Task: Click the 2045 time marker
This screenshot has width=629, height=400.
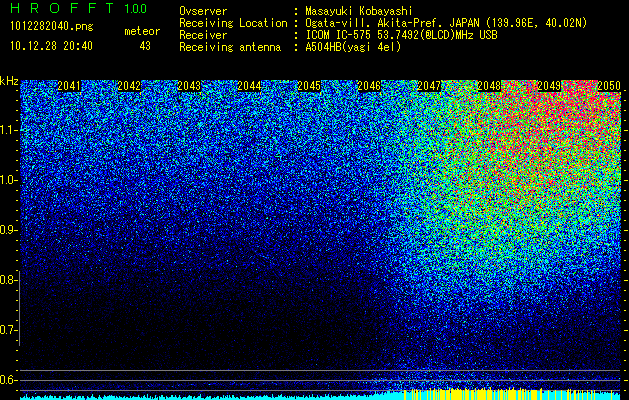Action: coord(309,86)
